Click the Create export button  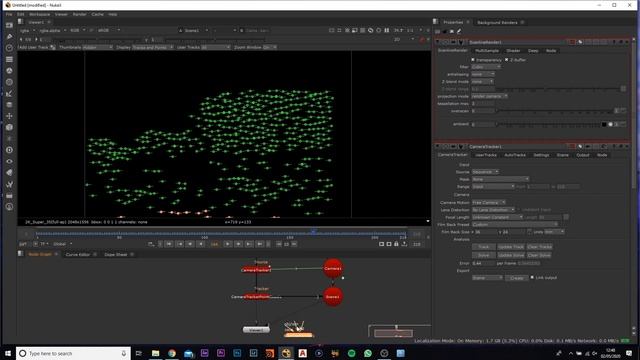(x=517, y=278)
